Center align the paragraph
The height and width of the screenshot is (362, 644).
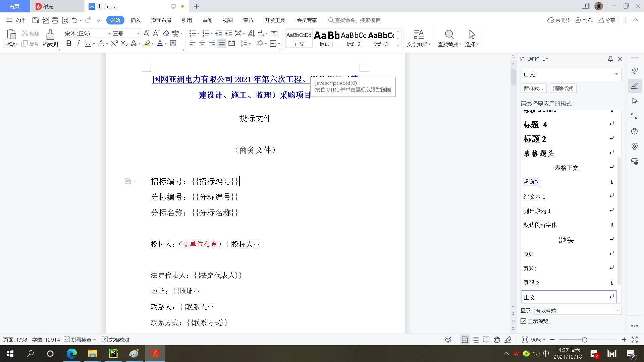pos(202,43)
